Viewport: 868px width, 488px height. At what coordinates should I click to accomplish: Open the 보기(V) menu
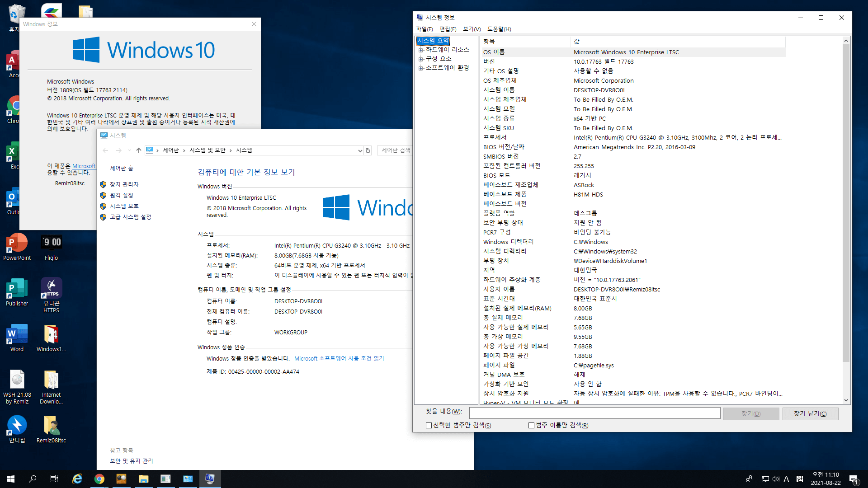click(472, 29)
